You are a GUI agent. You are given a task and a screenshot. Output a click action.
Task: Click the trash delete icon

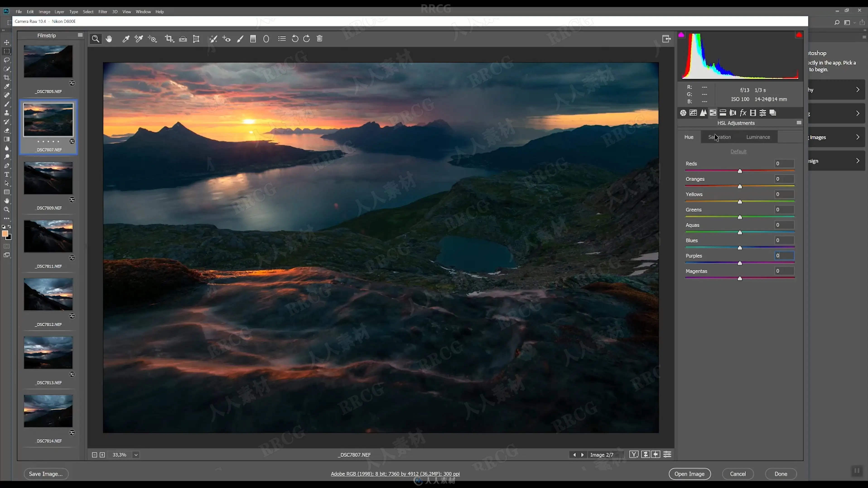click(x=320, y=39)
